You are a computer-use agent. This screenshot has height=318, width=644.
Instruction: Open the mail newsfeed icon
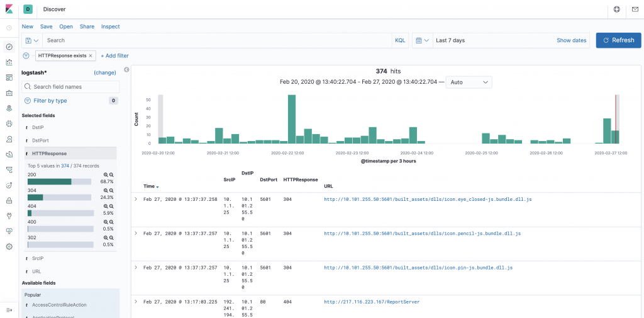(635, 9)
